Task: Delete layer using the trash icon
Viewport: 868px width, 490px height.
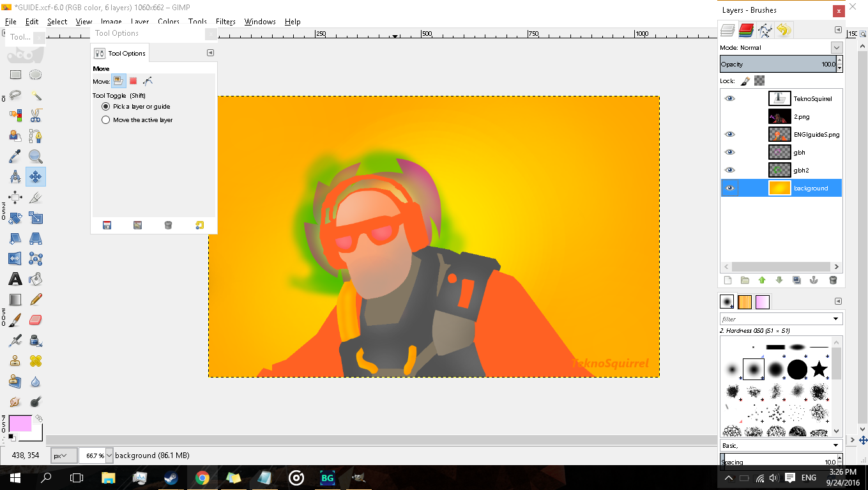Action: pos(833,280)
